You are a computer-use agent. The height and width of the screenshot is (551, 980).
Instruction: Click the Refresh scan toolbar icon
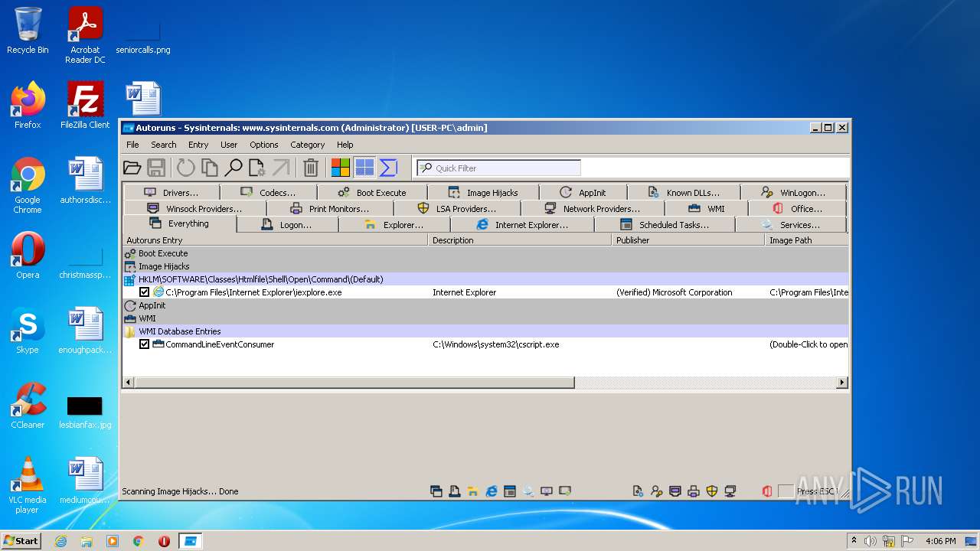pos(185,168)
